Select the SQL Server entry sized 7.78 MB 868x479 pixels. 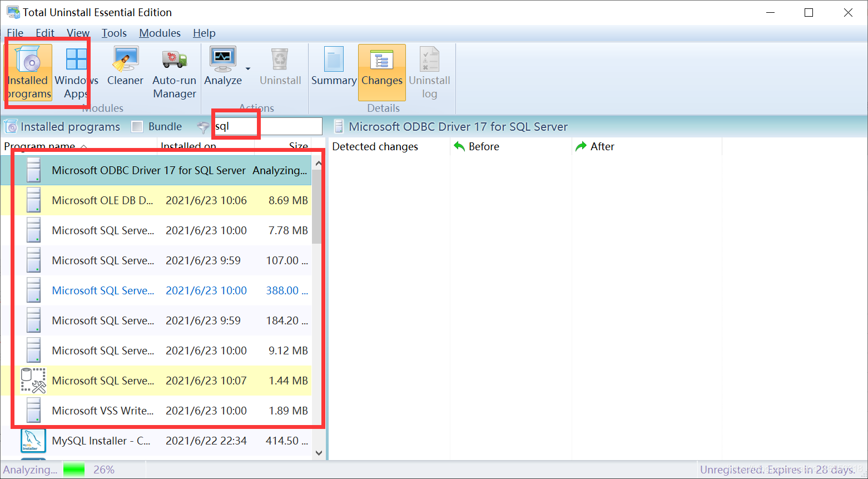click(156, 230)
